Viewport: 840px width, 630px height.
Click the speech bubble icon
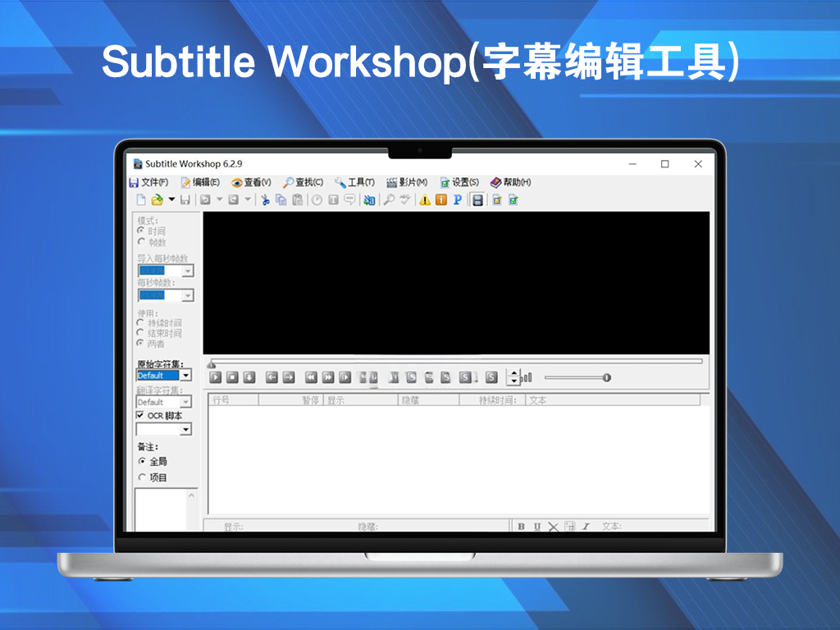tap(349, 200)
